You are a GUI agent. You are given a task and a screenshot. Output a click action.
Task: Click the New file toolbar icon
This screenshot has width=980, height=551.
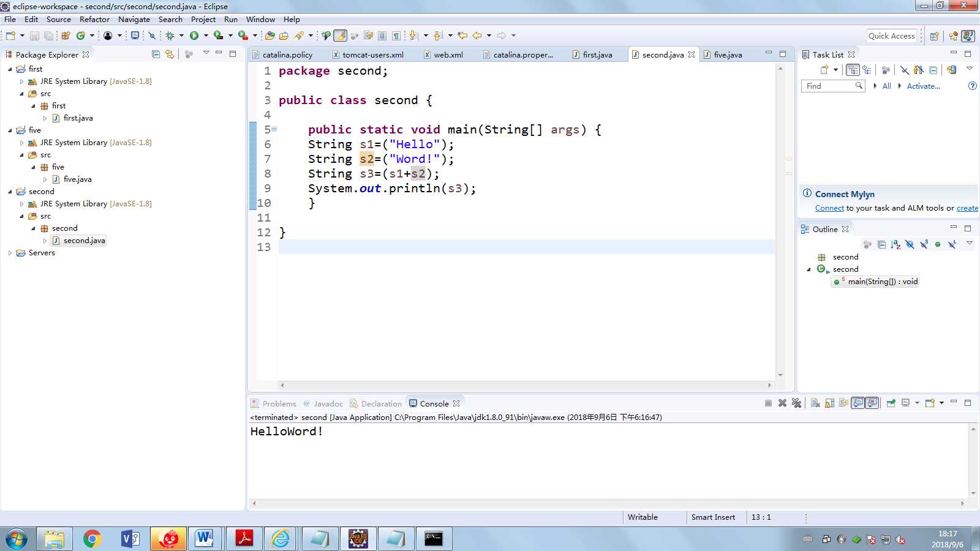coord(10,36)
